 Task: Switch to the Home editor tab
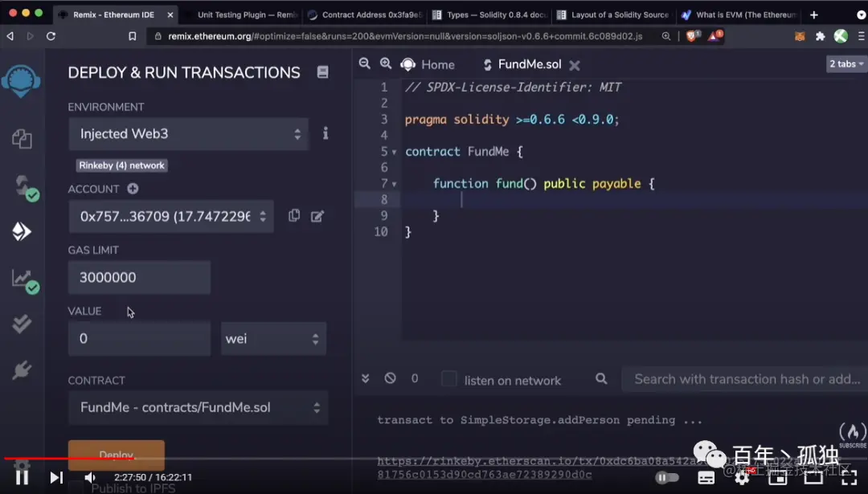428,65
